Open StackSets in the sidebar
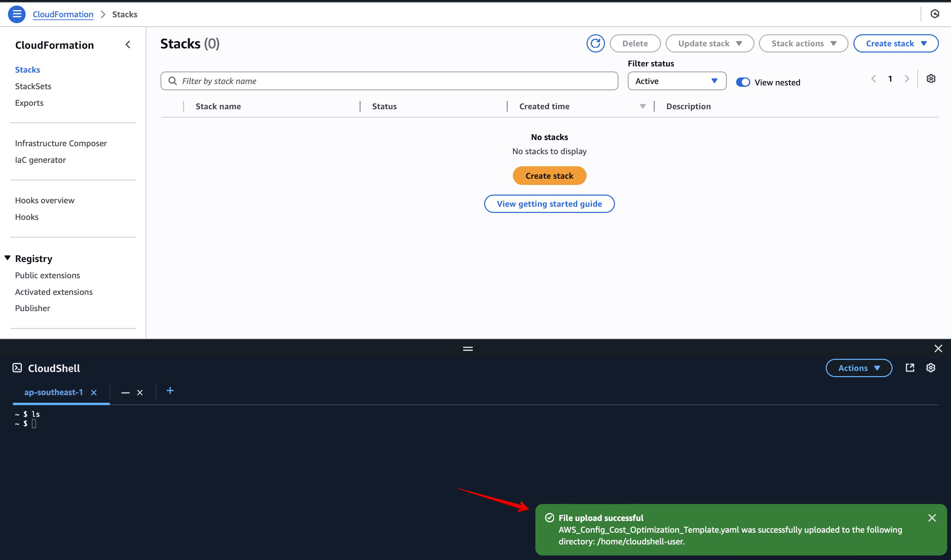This screenshot has height=560, width=951. tap(33, 86)
